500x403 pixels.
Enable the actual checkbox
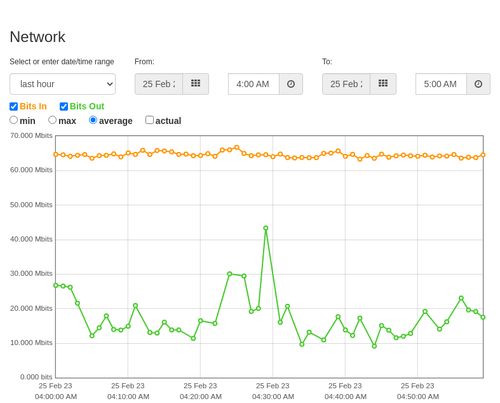[x=149, y=120]
